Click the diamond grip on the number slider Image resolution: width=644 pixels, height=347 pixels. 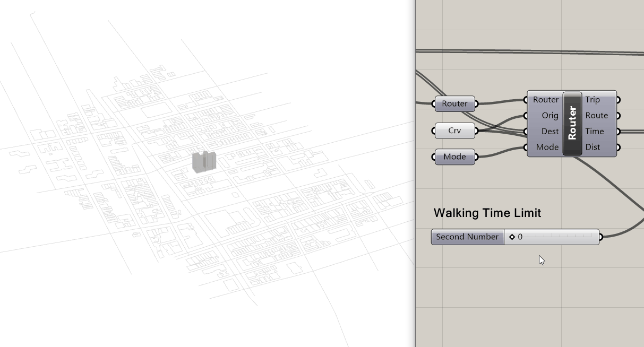tap(512, 237)
